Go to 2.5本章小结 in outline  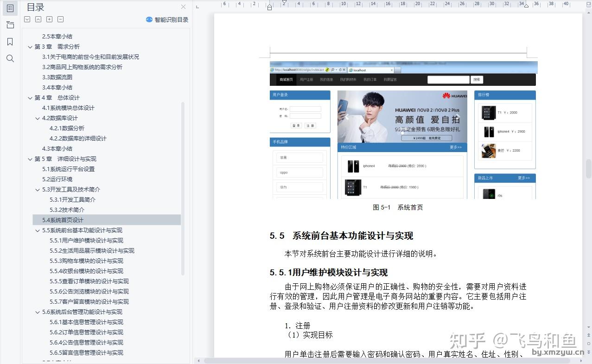click(x=57, y=36)
